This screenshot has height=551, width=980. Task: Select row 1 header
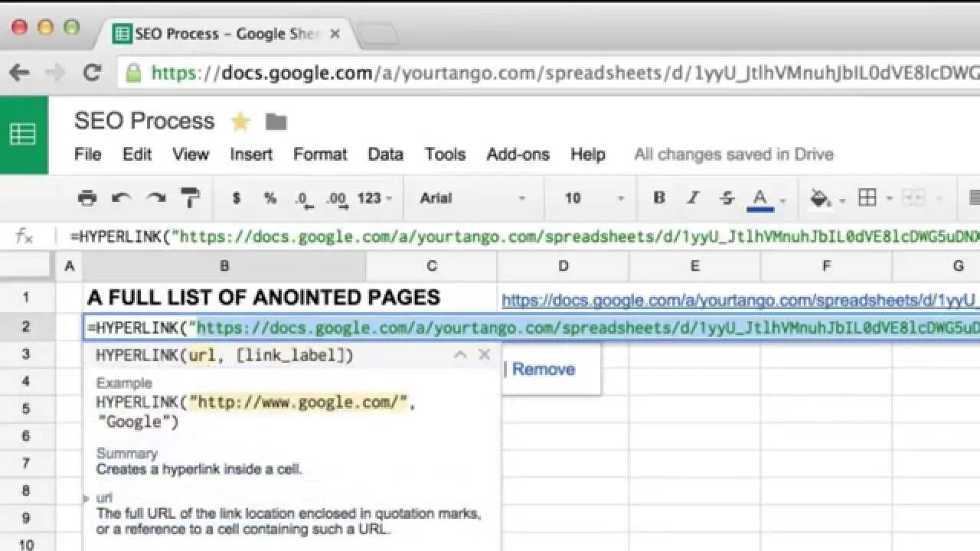coord(27,298)
